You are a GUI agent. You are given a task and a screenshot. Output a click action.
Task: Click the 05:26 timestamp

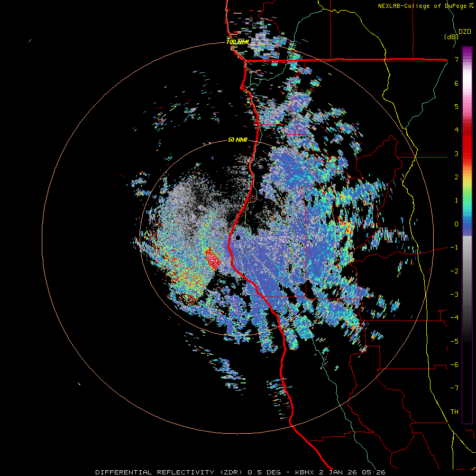click(373, 472)
